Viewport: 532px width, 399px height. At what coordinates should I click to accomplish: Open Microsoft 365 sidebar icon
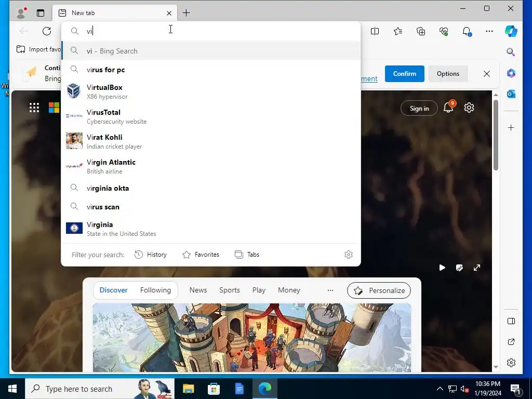coord(511,73)
